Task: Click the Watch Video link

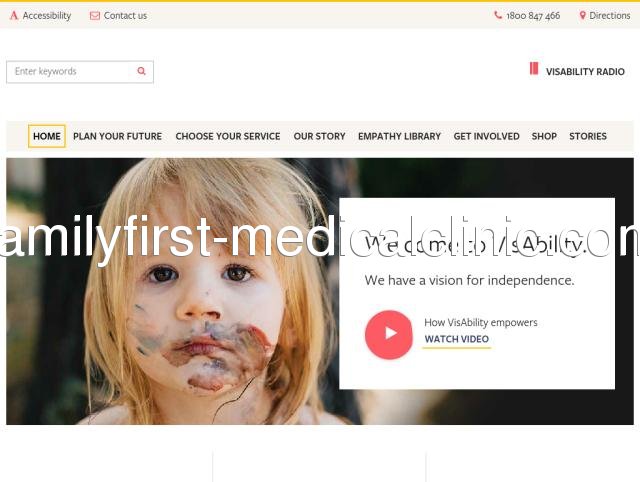Action: click(457, 339)
